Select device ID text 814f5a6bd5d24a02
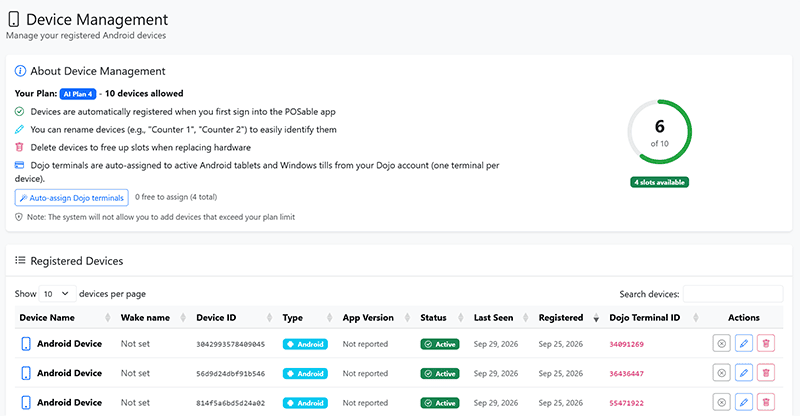 (x=231, y=403)
